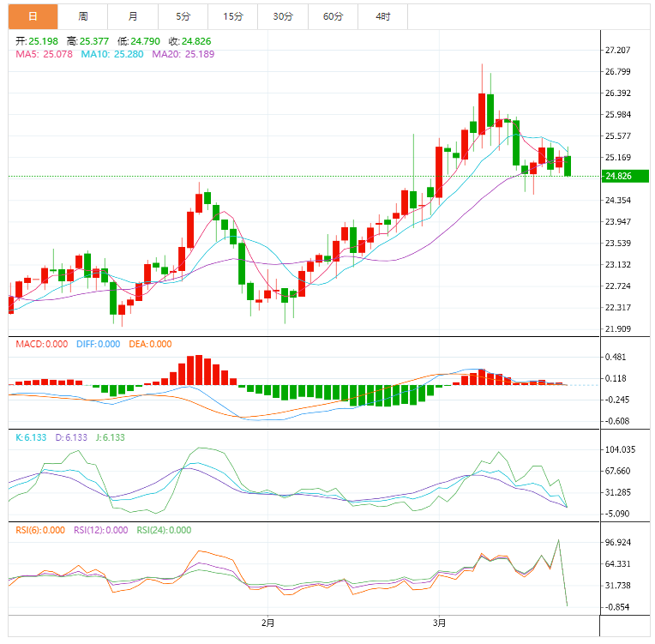This screenshot has height=644, width=655.
Task: Select the 日 (daily) chart tab
Action: pyautogui.click(x=33, y=16)
